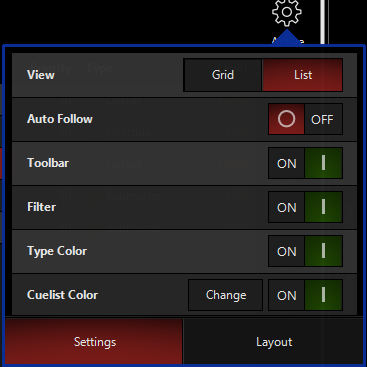Image resolution: width=367 pixels, height=367 pixels.
Task: Open the Settings tab
Action: [x=94, y=342]
